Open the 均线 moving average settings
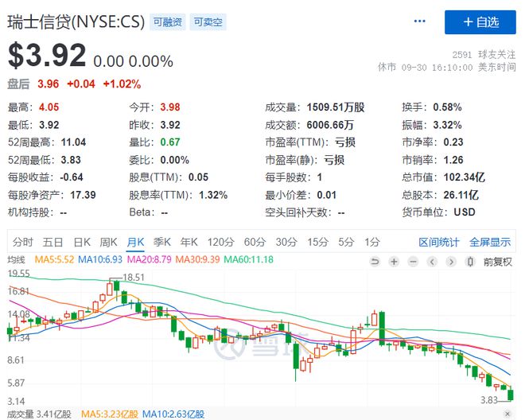525x420 pixels. pos(16,259)
